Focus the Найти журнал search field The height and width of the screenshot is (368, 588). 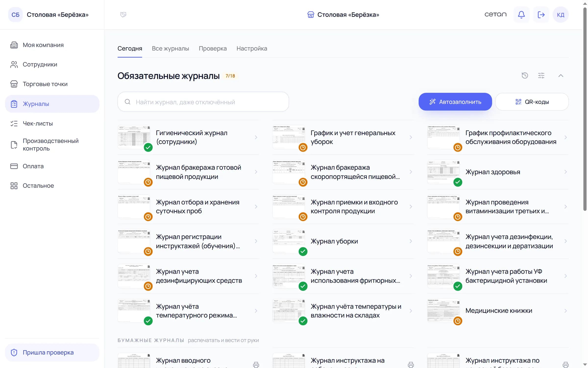click(203, 102)
